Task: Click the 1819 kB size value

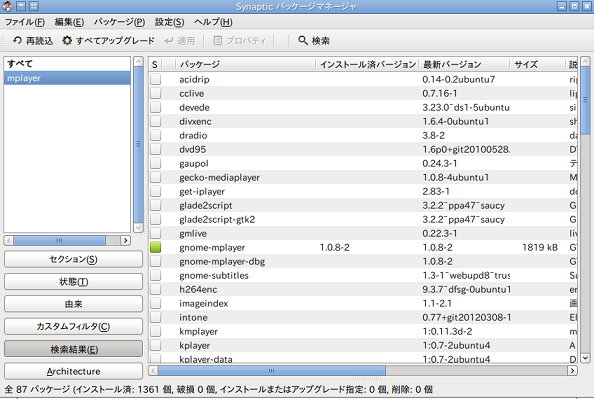Action: pyautogui.click(x=540, y=247)
